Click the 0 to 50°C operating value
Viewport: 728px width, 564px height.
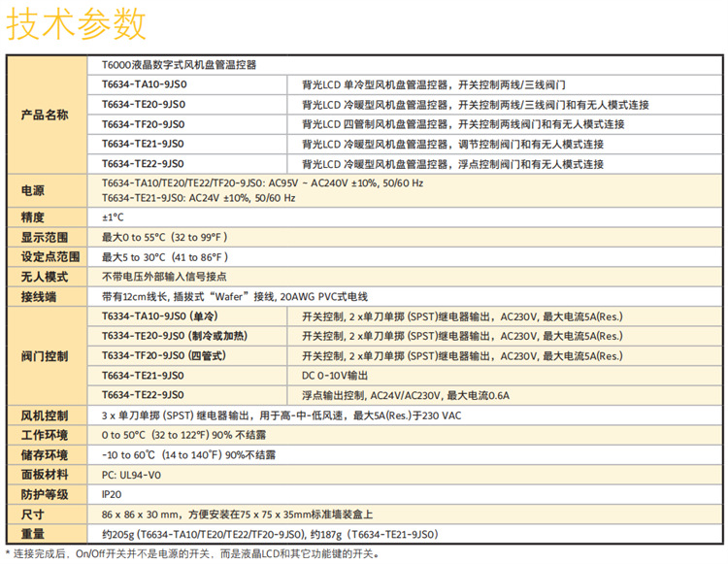(183, 435)
